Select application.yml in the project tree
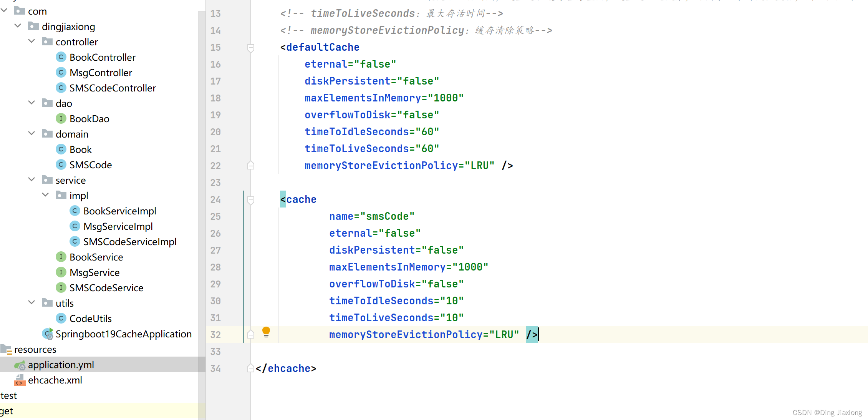This screenshot has height=420, width=868. point(61,365)
